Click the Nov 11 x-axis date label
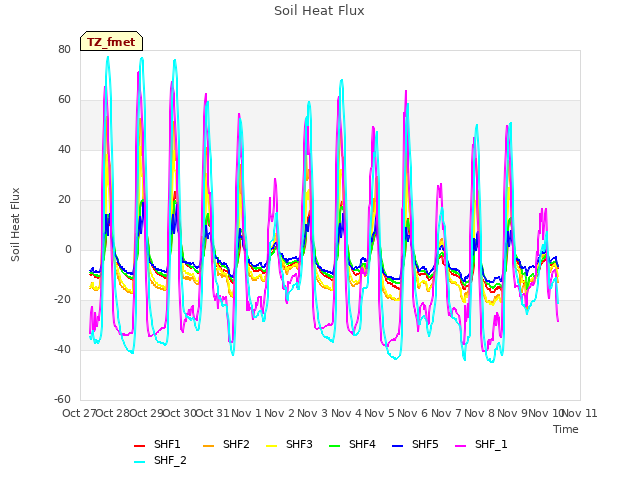 click(580, 413)
